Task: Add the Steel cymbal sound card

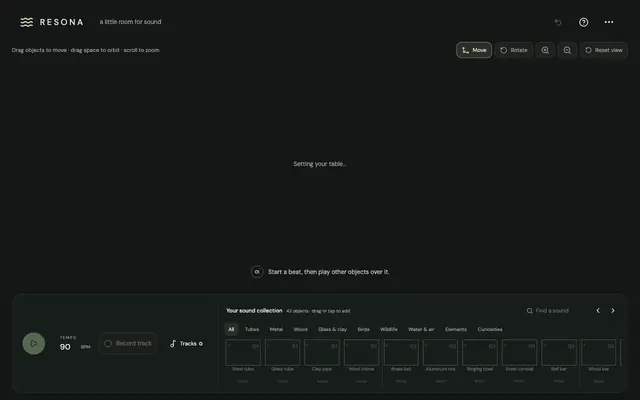Action: [520, 353]
